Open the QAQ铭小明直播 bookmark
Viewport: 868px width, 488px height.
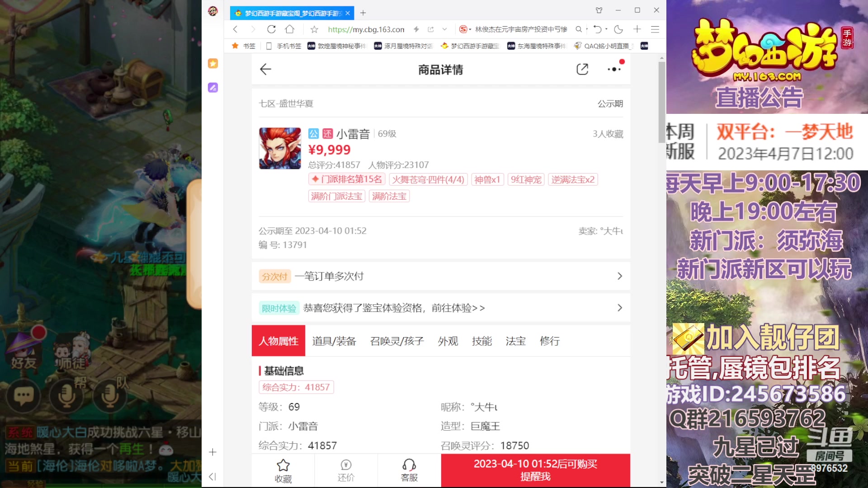pos(604,46)
